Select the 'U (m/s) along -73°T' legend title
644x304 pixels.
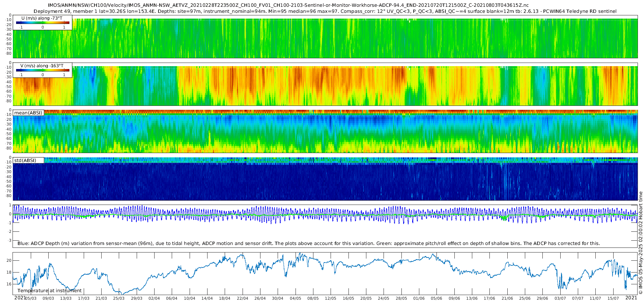click(42, 18)
